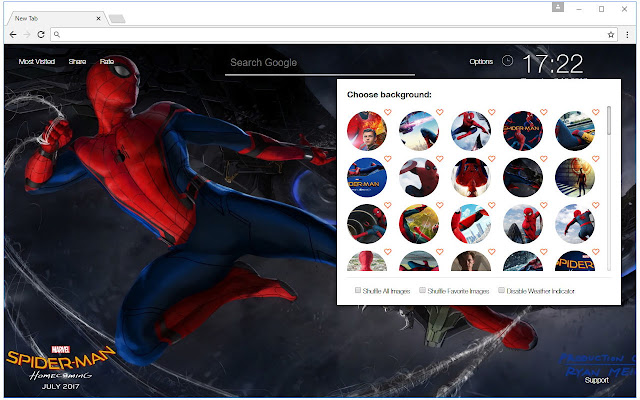Select the golden stairs background thumbnail
This screenshot has width=640, height=400.
point(575,178)
